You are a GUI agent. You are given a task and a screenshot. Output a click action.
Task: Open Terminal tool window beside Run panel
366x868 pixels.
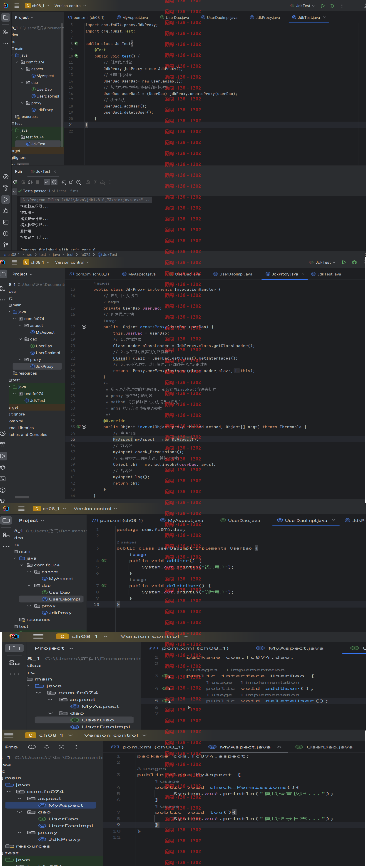(6, 222)
